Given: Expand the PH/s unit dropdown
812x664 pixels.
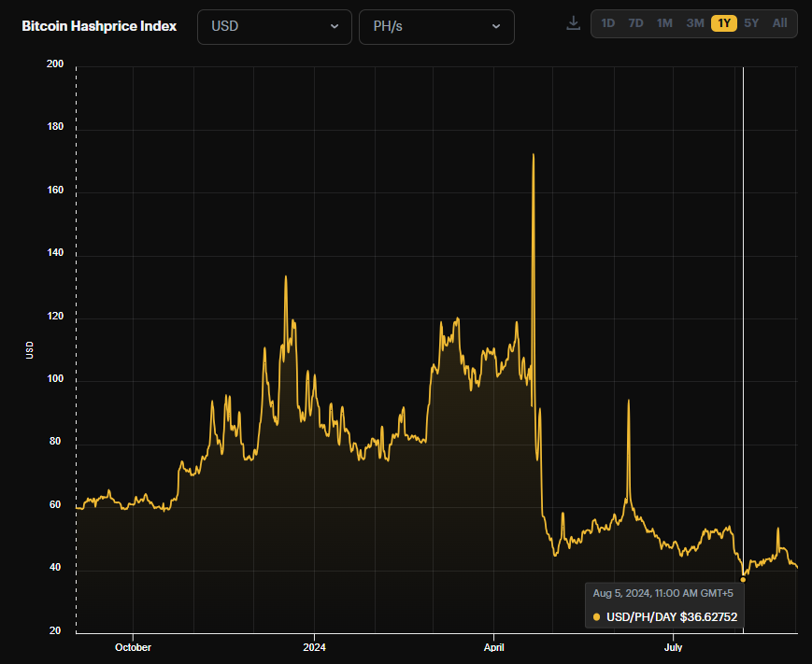Looking at the screenshot, I should coord(436,26).
